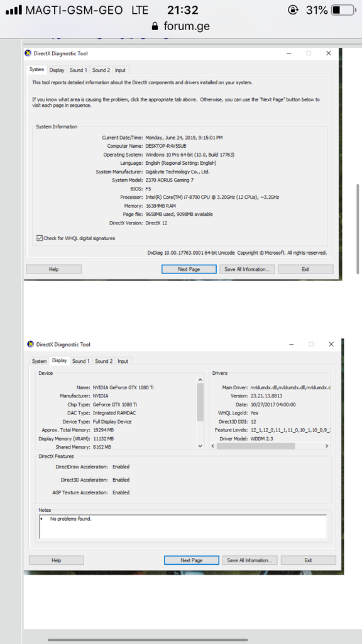This screenshot has width=362, height=644.
Task: Tap the lock icon beside forum.ge
Action: (x=155, y=26)
